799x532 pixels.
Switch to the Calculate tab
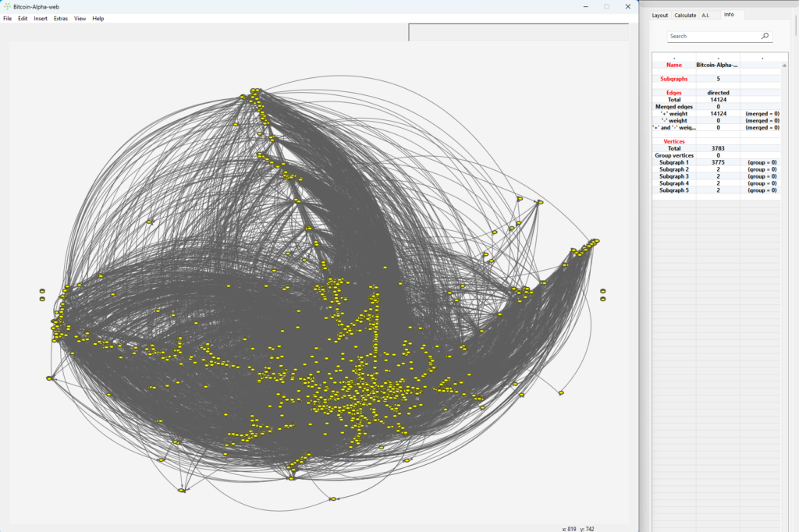pos(685,15)
